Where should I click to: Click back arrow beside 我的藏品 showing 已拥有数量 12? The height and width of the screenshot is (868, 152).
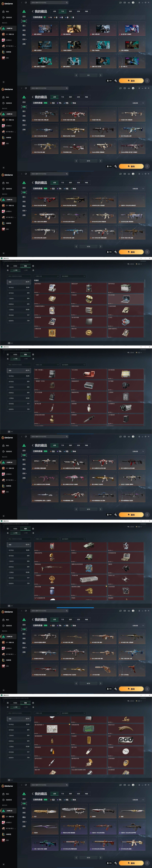click(33, 11)
